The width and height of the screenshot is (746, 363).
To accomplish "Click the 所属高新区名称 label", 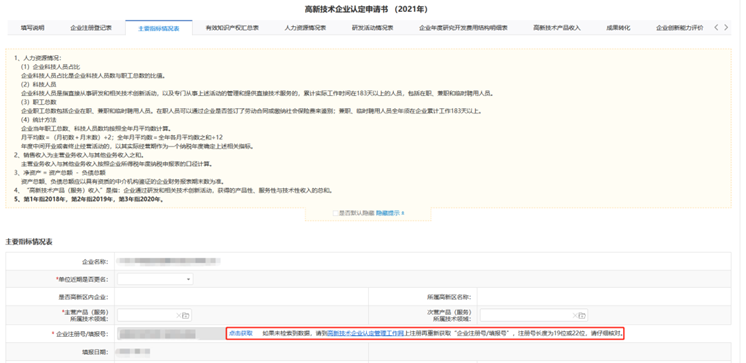I will point(449,297).
